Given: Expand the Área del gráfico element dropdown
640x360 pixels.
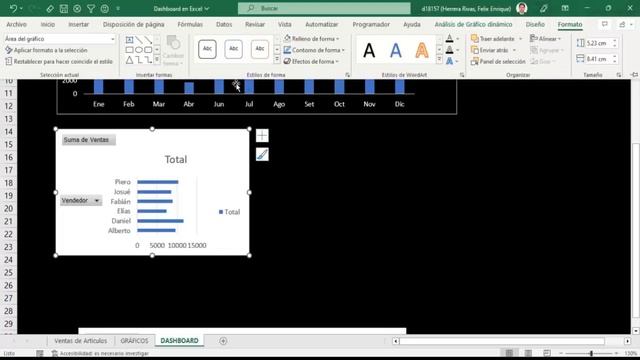Looking at the screenshot, I should click(113, 39).
